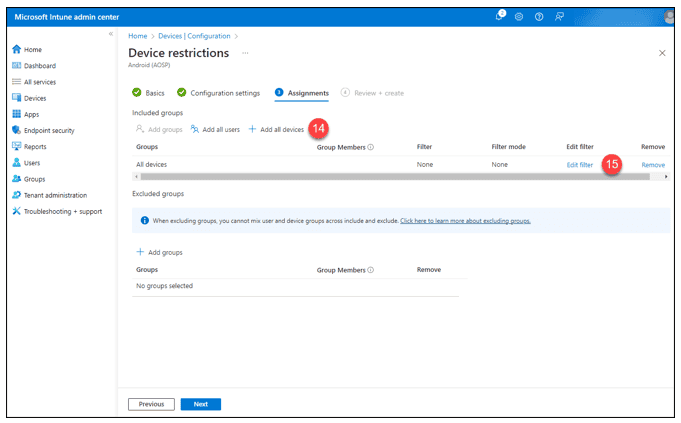Screen dimensions: 681x423
Task: Click the Devices icon in sidebar
Action: [17, 98]
